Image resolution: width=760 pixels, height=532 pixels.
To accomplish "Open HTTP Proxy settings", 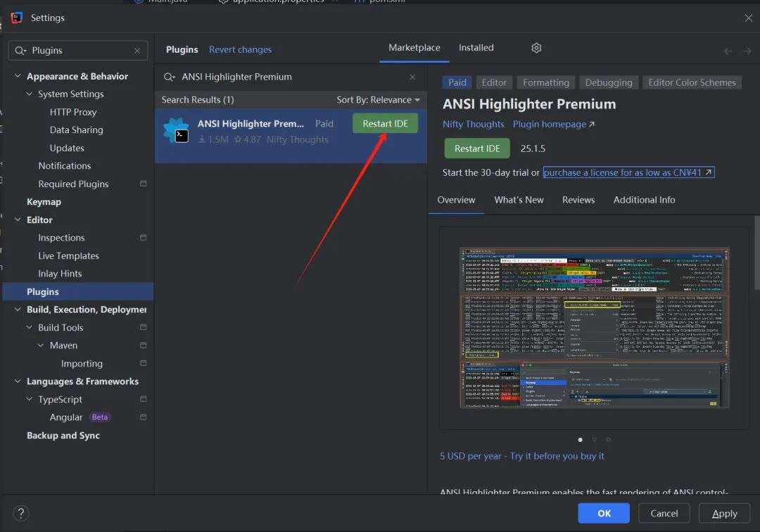I will [73, 112].
